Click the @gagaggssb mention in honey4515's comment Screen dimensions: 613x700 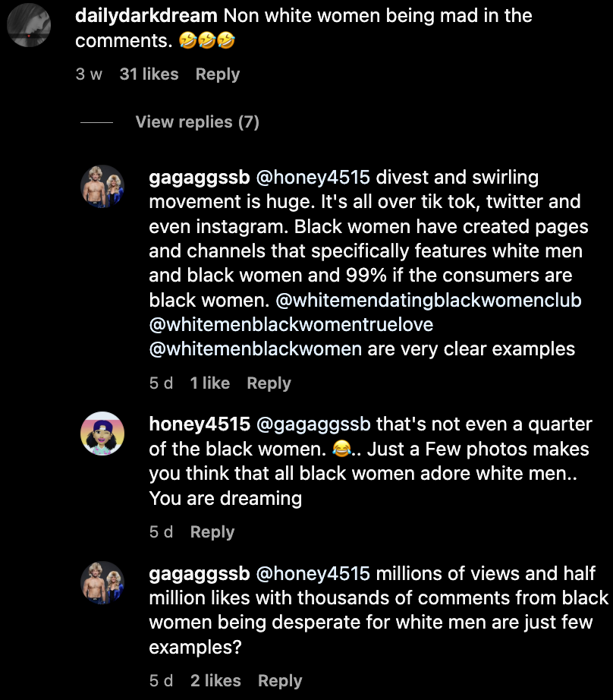(x=313, y=424)
